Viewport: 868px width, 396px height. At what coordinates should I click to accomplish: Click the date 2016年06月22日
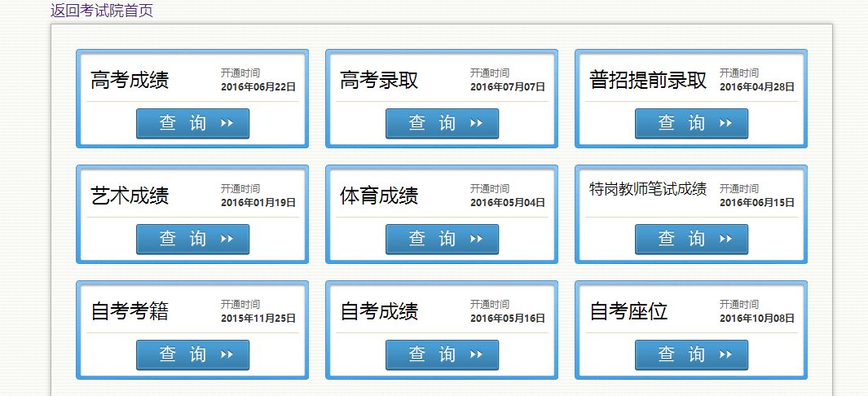tap(258, 87)
